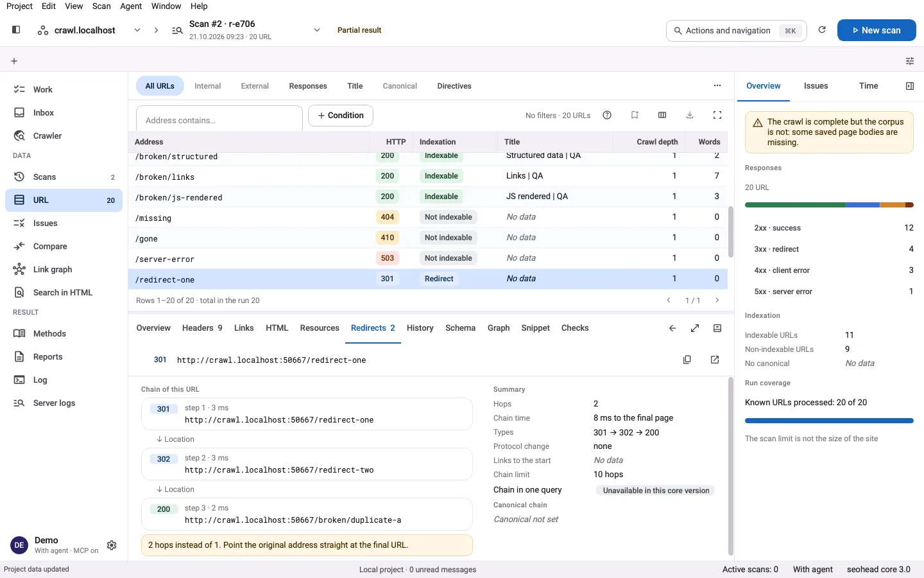924x578 pixels.
Task: Save filter with the bookmark icon
Action: (x=635, y=115)
